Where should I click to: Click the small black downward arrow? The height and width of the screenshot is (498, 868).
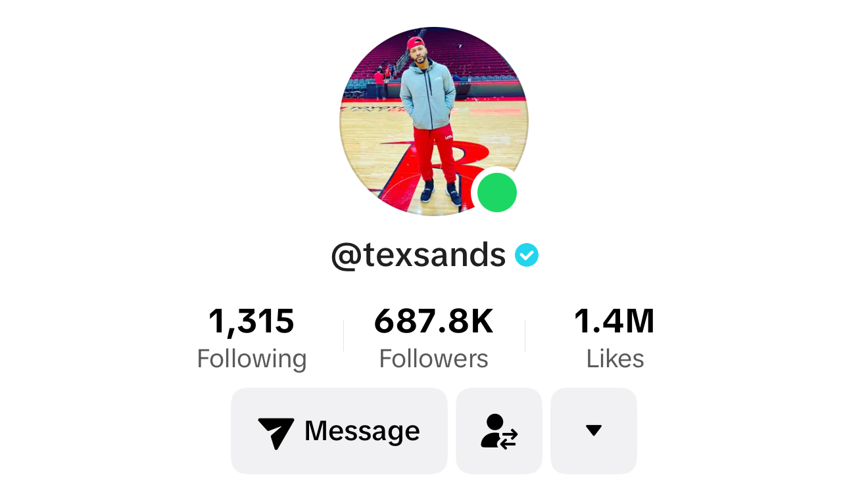click(594, 431)
